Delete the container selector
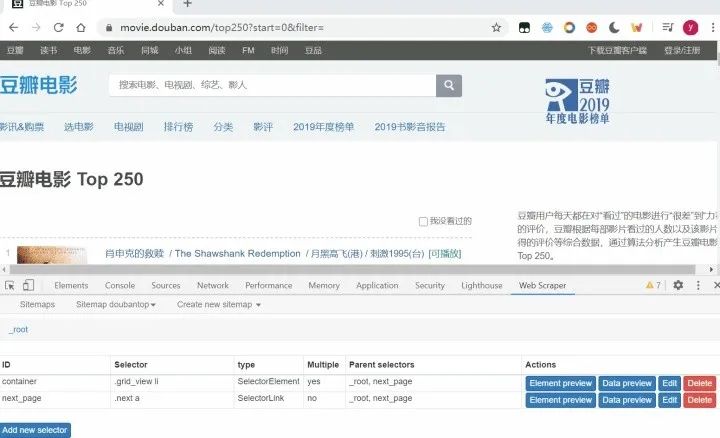720x438 pixels. tap(699, 383)
